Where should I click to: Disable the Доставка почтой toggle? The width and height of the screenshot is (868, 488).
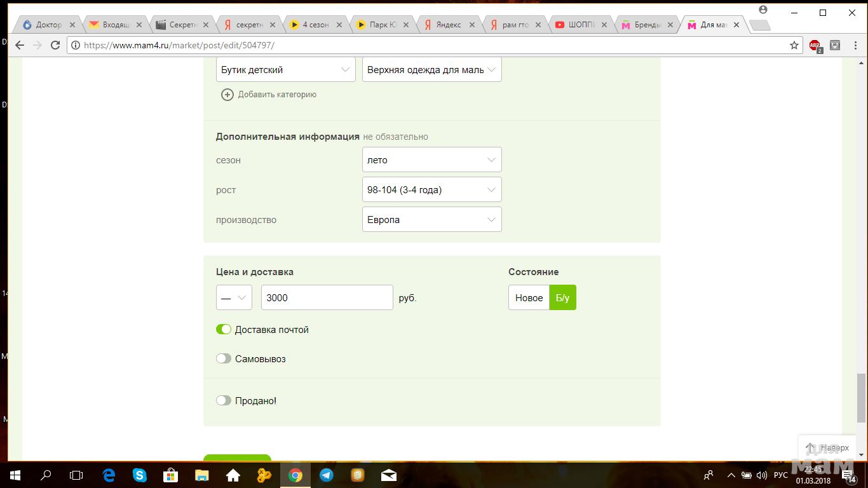coord(224,329)
